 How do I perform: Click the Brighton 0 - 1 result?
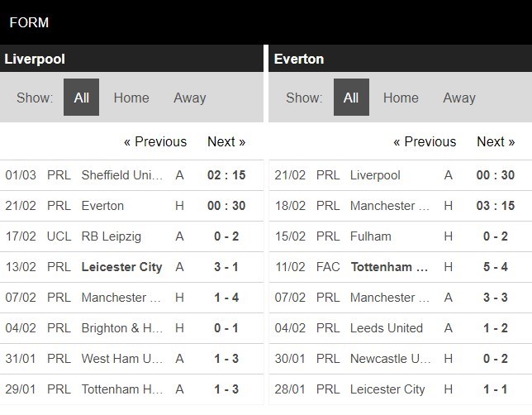click(x=226, y=328)
